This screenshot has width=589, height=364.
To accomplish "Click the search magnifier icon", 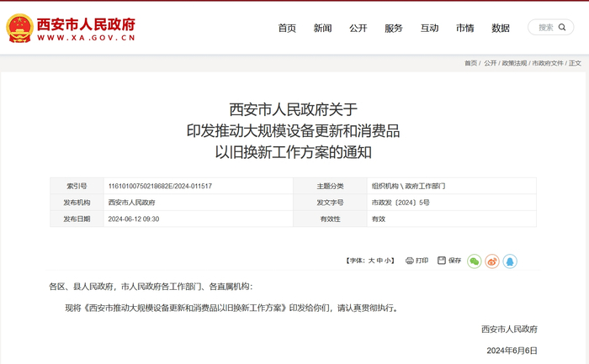I will 562,27.
